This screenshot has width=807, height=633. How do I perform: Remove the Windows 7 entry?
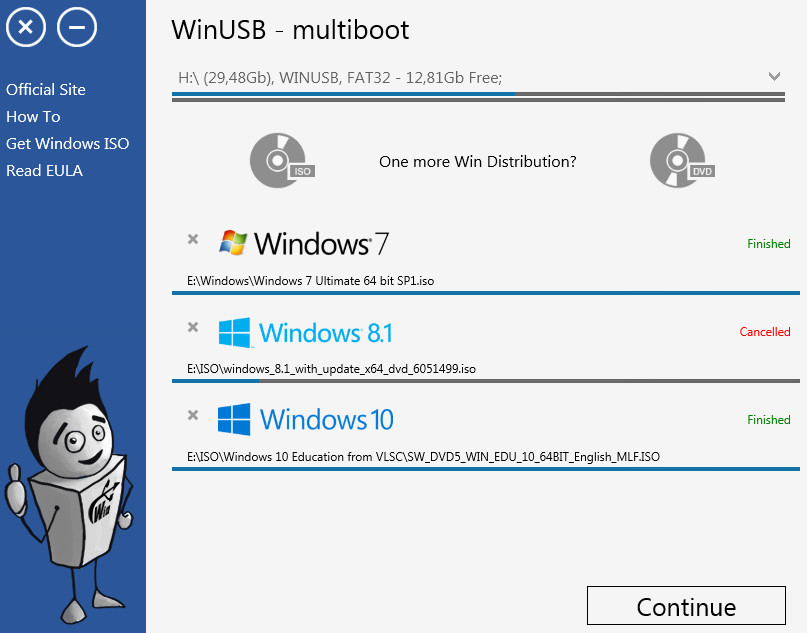pos(193,239)
